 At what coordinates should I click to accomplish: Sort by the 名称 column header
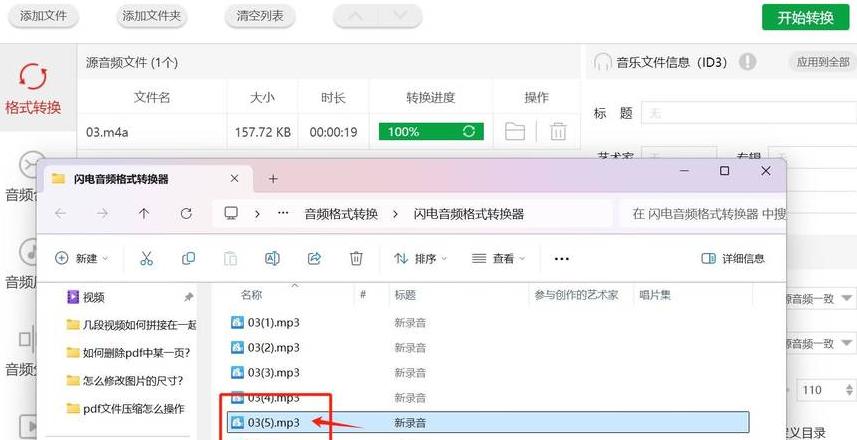tap(251, 295)
